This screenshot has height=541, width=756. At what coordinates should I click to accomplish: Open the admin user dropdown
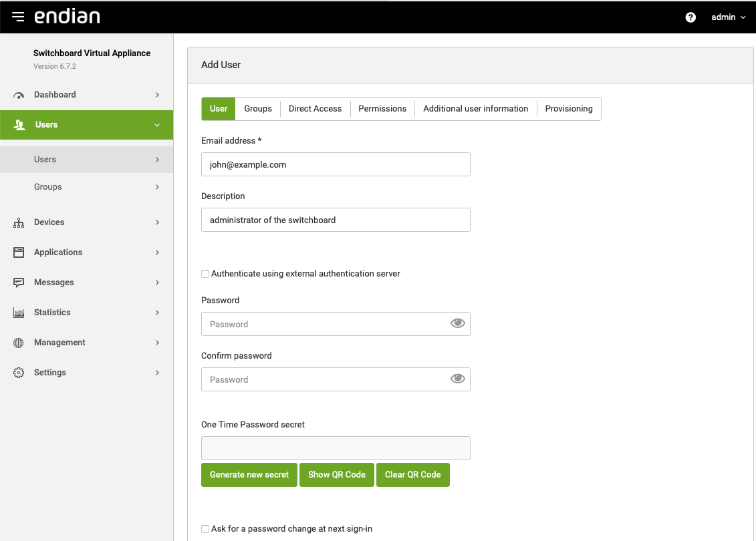[x=728, y=17]
